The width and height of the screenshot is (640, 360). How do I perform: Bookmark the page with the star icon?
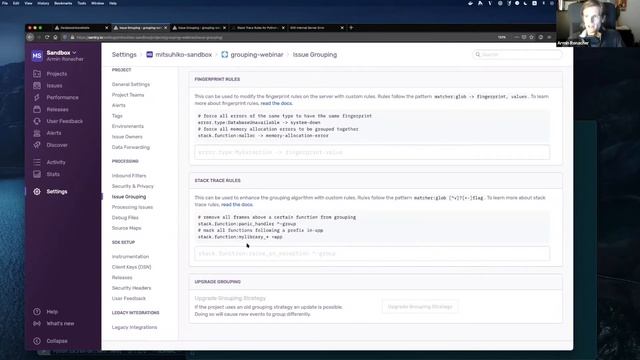[531, 37]
